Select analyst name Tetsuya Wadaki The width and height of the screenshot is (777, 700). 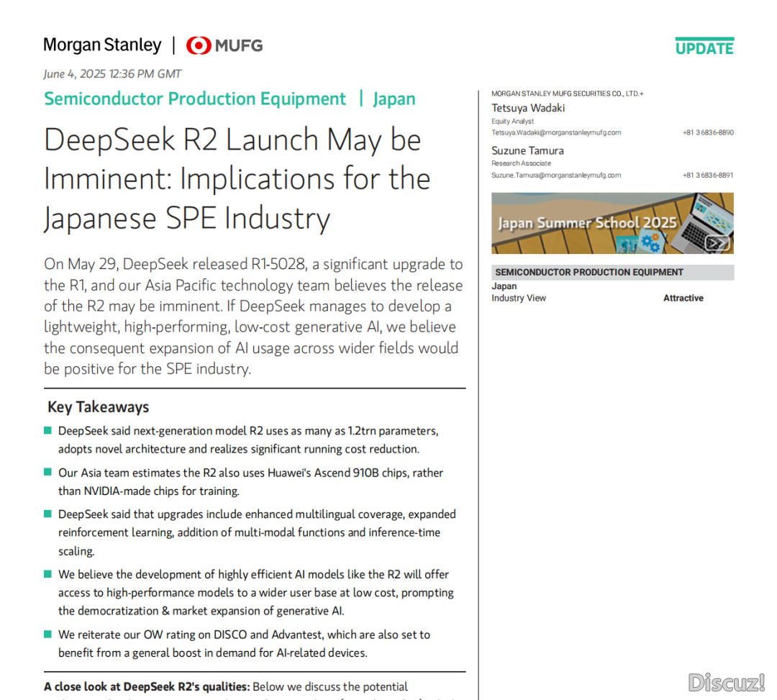(528, 108)
